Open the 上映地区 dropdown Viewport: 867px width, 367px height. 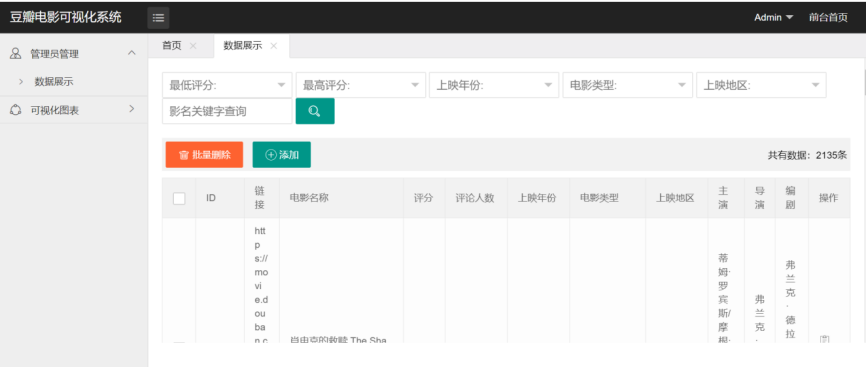pos(761,85)
